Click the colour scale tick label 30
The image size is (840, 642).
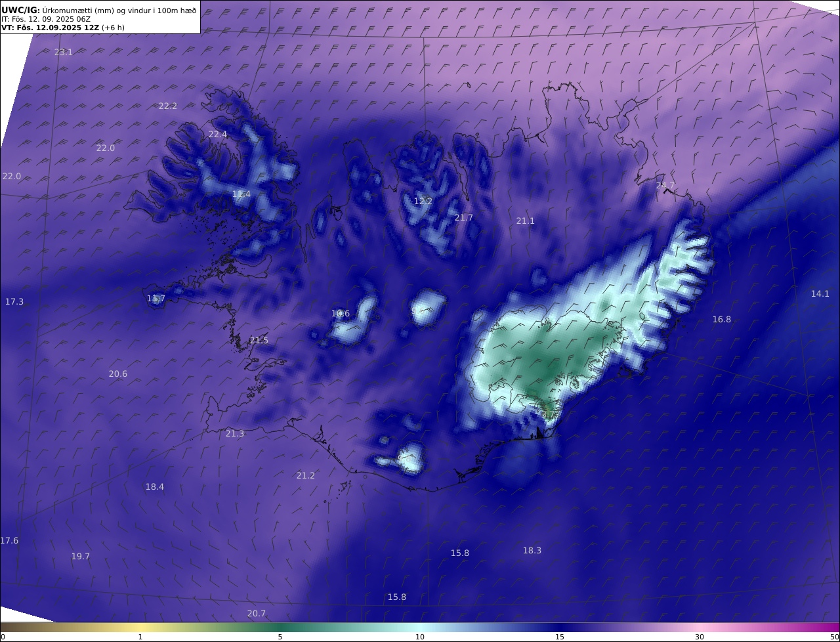pos(700,637)
